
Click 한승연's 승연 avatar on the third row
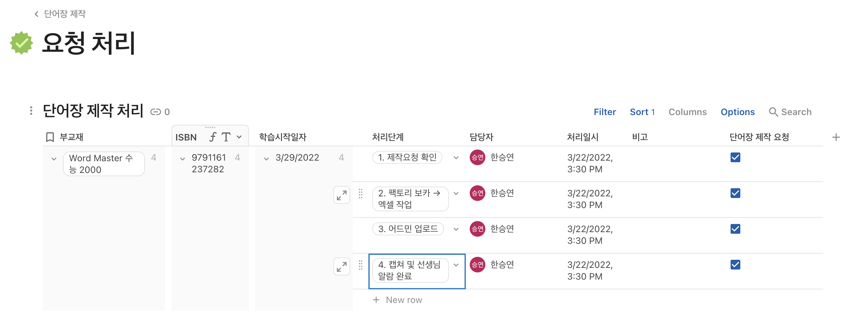pos(477,229)
